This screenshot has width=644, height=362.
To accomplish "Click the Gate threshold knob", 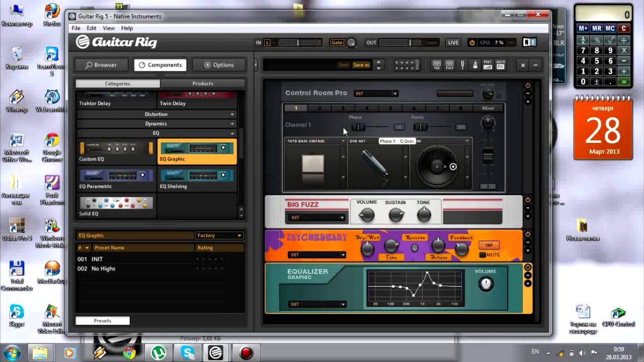I will tap(351, 43).
